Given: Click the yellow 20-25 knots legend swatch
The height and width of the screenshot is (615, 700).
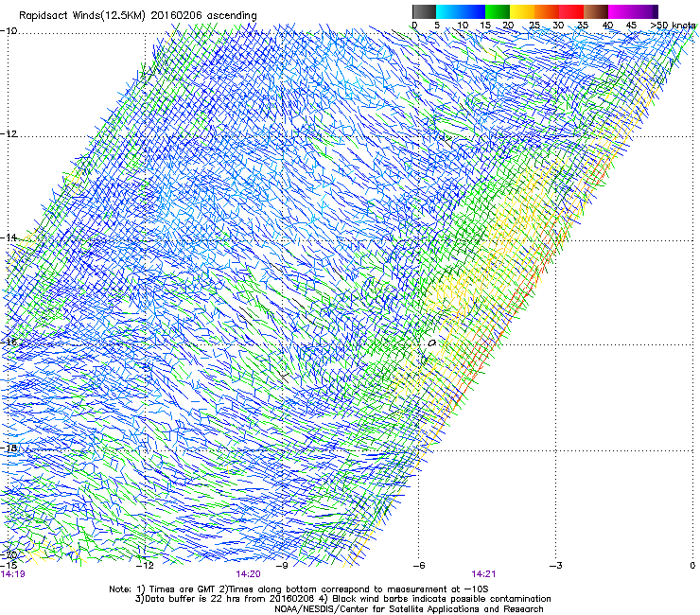Looking at the screenshot, I should coord(522,11).
